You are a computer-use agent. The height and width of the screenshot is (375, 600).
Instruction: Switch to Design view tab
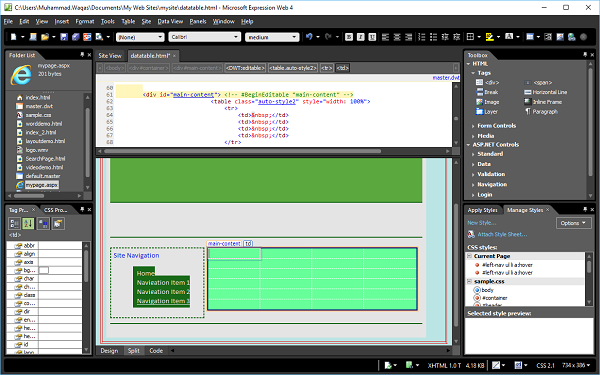tap(109, 351)
